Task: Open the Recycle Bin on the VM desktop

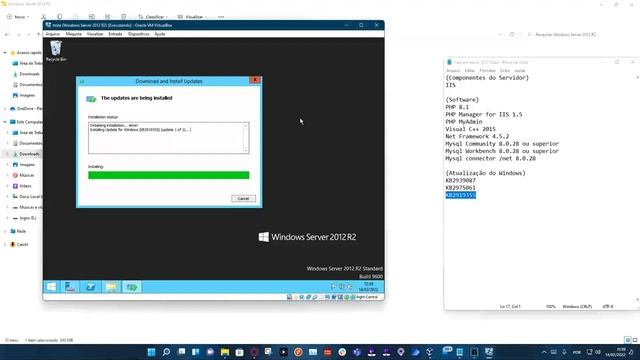Action: tap(56, 51)
